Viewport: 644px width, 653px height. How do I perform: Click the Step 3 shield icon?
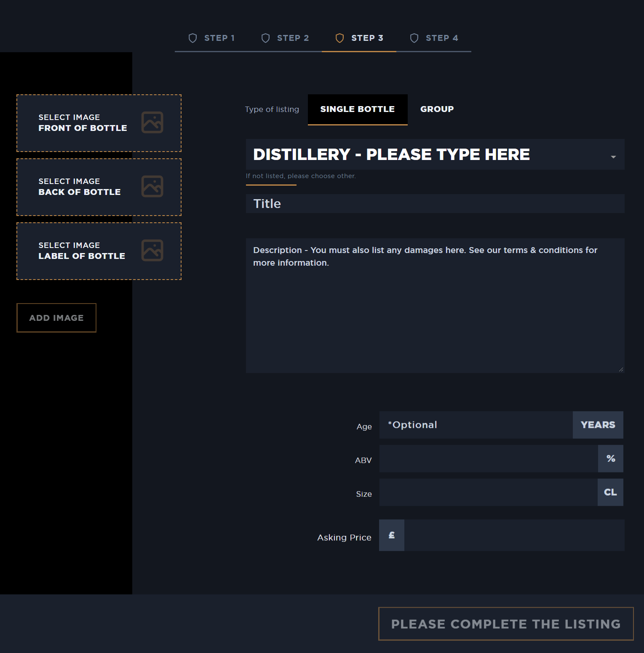pos(339,37)
